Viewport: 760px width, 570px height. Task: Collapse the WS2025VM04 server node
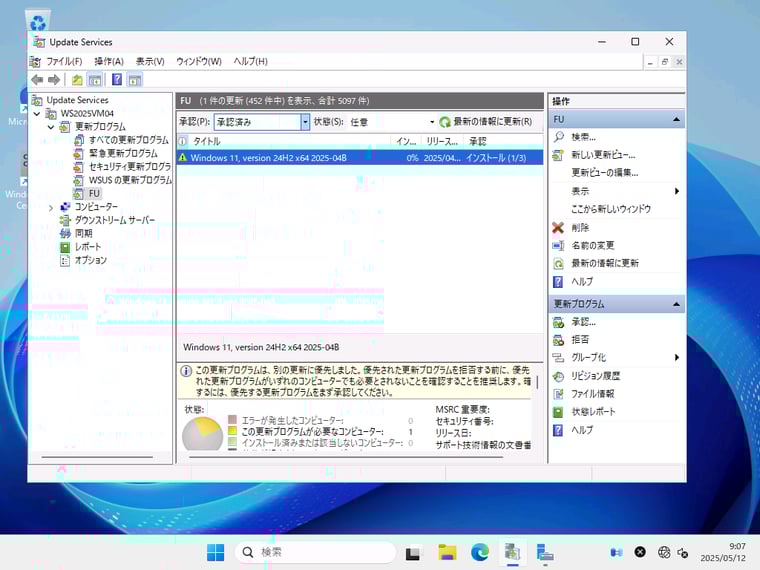(37, 113)
